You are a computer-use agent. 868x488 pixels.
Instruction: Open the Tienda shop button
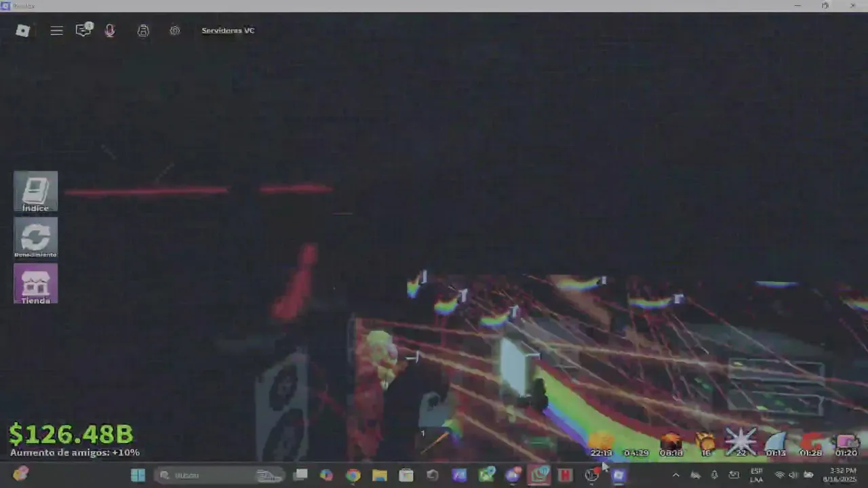point(36,283)
